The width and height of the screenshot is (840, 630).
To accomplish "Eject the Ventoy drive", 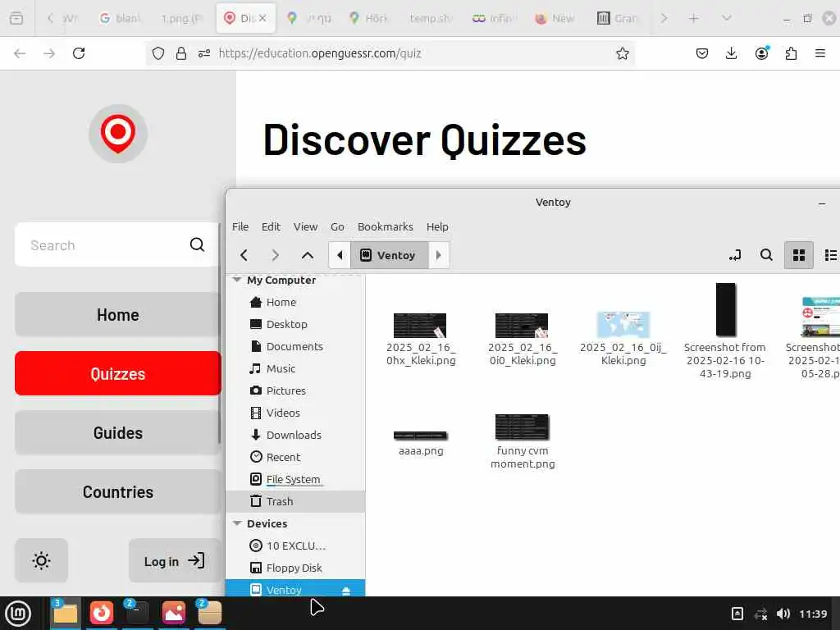I will [346, 591].
